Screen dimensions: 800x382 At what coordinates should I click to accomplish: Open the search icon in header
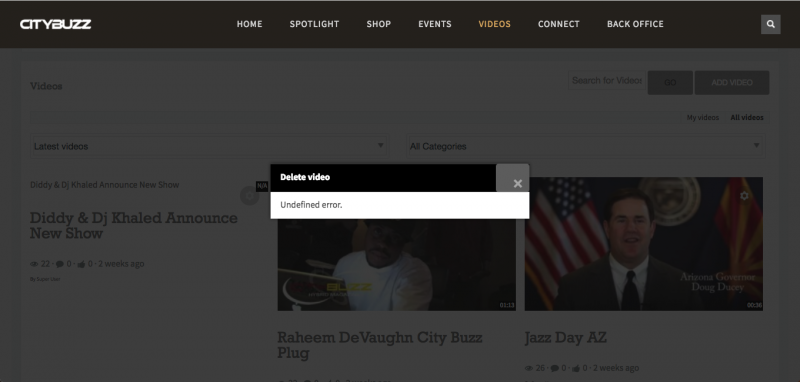click(x=770, y=24)
